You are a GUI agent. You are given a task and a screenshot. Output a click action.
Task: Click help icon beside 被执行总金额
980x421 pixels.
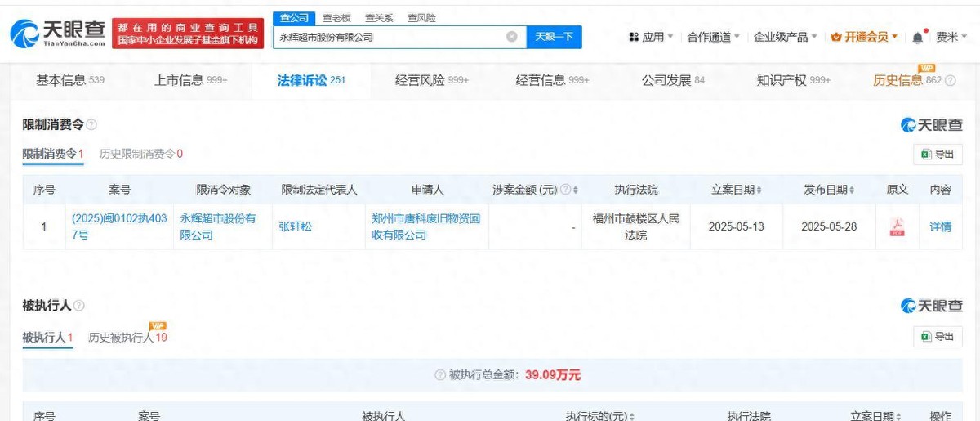[439, 375]
